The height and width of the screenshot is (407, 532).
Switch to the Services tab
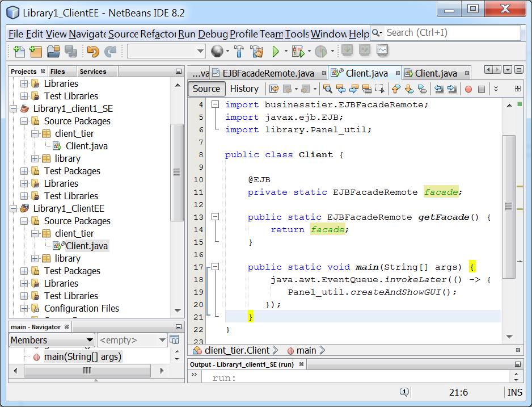coord(93,72)
